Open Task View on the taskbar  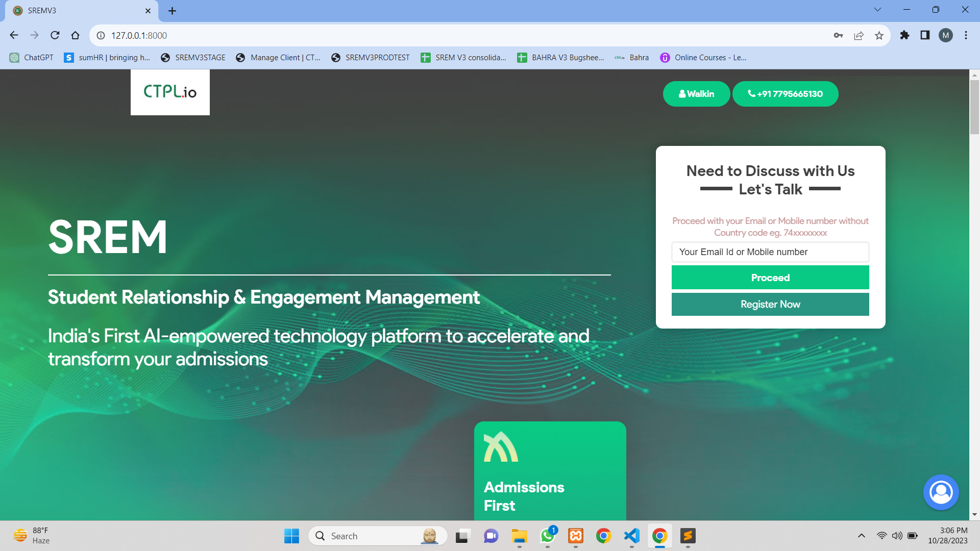(x=462, y=536)
